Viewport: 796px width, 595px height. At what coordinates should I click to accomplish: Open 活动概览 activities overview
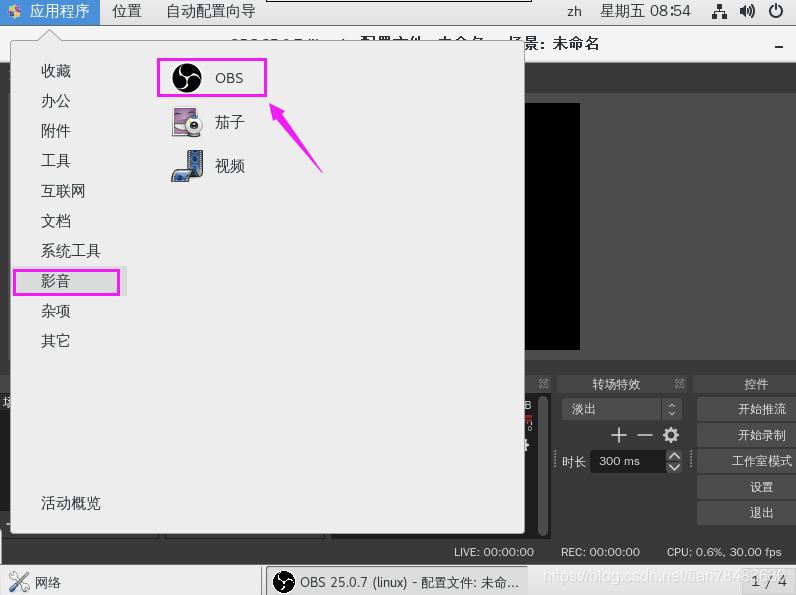[x=71, y=503]
